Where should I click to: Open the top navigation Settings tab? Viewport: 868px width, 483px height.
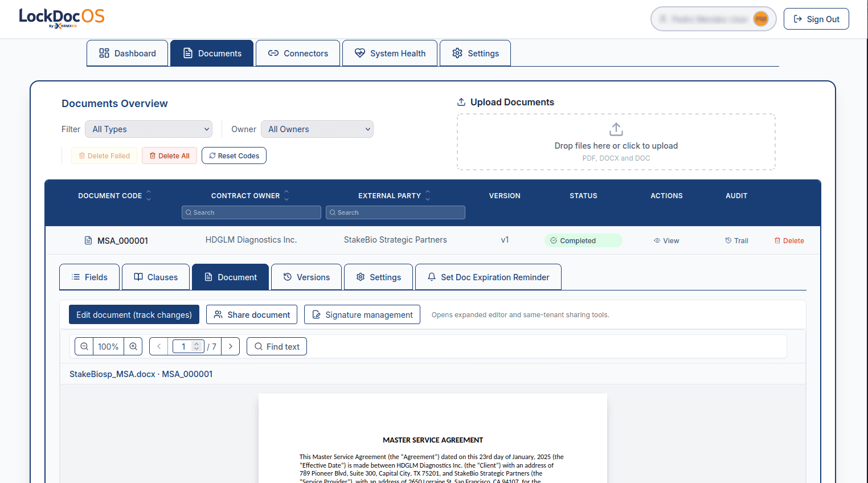tap(475, 53)
